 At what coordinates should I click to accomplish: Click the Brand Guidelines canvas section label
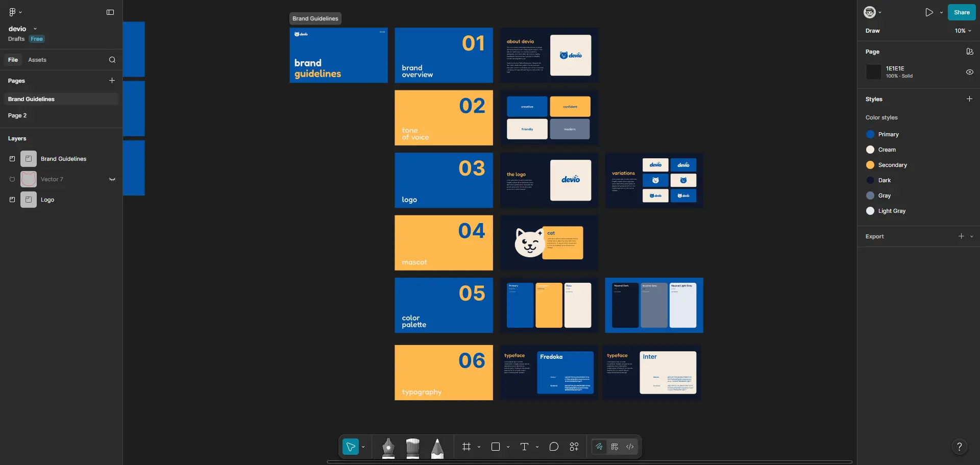coord(315,18)
